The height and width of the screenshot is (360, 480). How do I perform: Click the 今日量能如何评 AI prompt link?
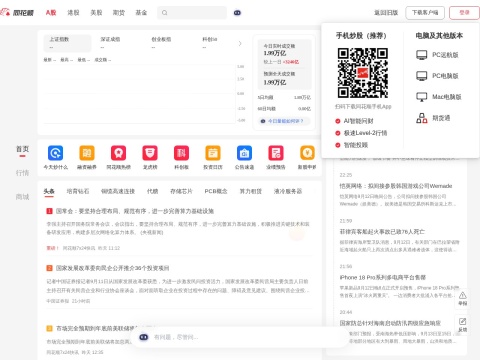(285, 121)
